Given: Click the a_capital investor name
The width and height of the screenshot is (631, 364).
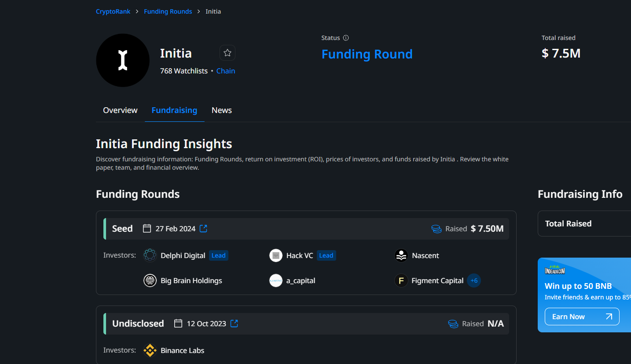Looking at the screenshot, I should [301, 280].
